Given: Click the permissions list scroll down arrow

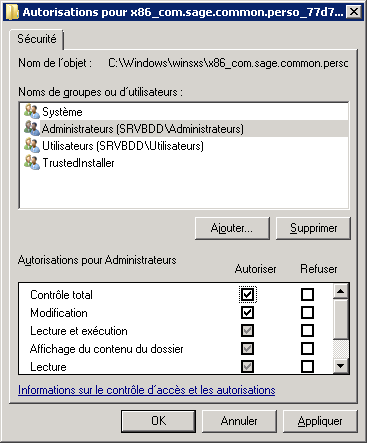Looking at the screenshot, I should (340, 366).
